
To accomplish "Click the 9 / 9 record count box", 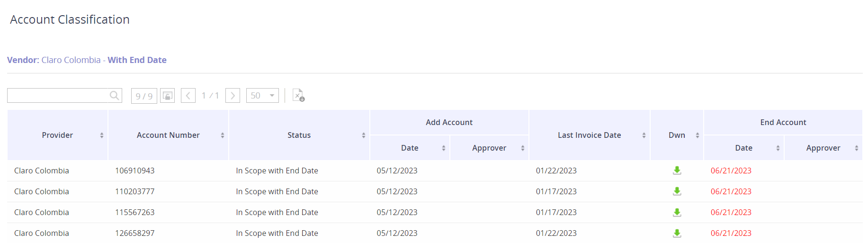I will click(144, 96).
